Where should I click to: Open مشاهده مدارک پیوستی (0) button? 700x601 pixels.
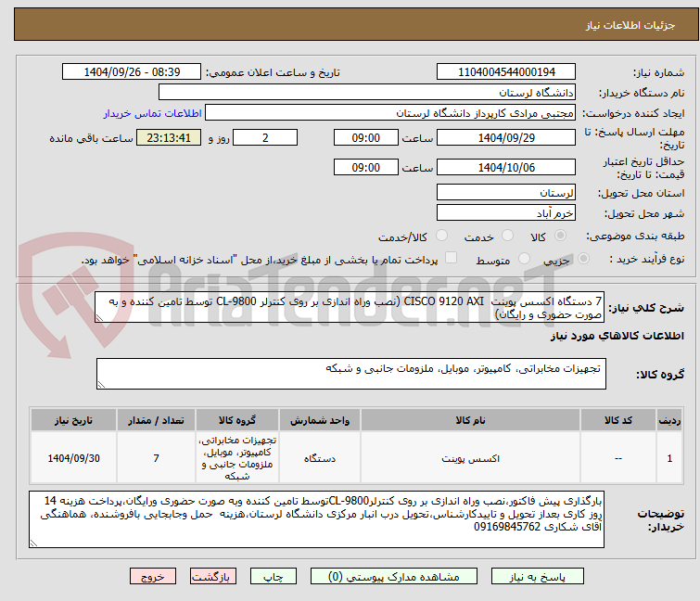tap(394, 577)
